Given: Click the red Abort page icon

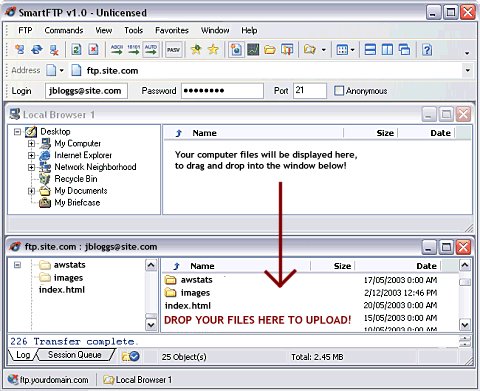Looking at the screenshot, I should tap(93, 50).
